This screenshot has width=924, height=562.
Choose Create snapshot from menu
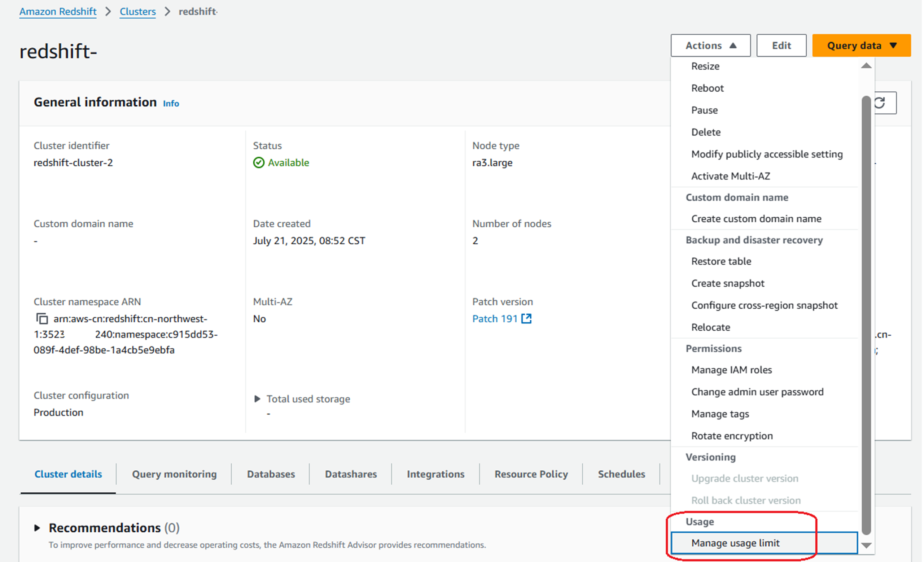pos(727,283)
